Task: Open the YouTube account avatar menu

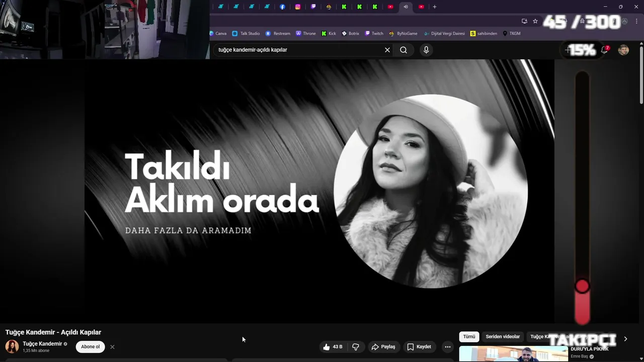Action: click(x=623, y=50)
